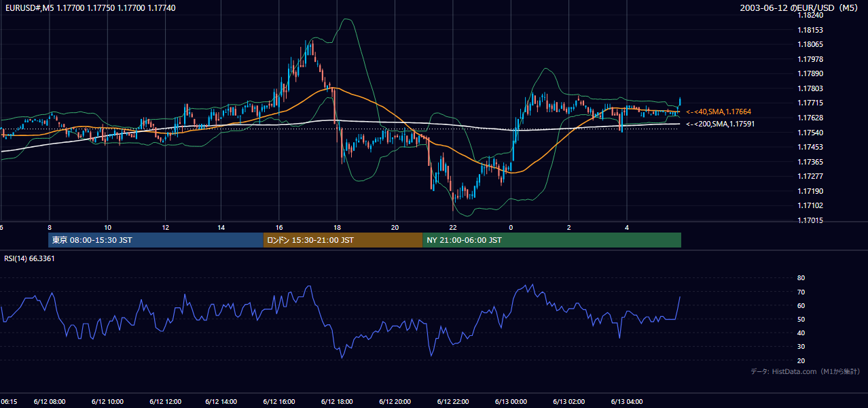Select the 東京 08:00-15:30 JST session bar
The image size is (868, 408).
coord(156,240)
